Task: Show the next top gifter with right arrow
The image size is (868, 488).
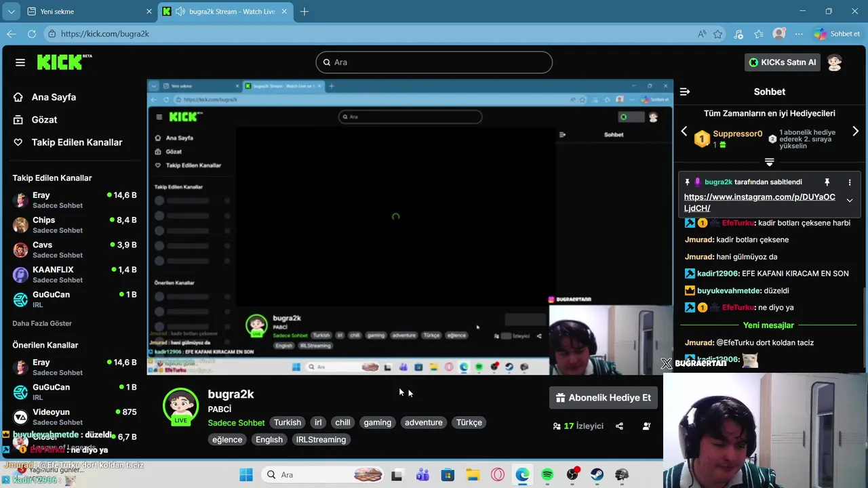Action: [x=855, y=131]
